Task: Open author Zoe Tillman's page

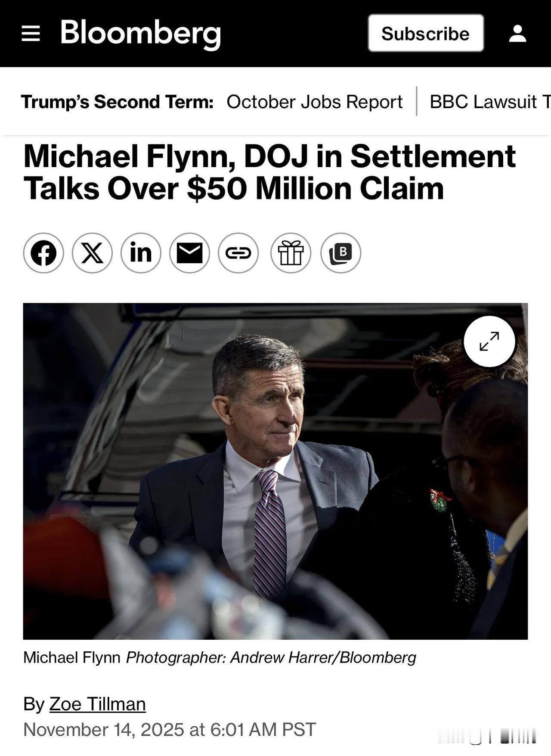Action: click(x=97, y=704)
